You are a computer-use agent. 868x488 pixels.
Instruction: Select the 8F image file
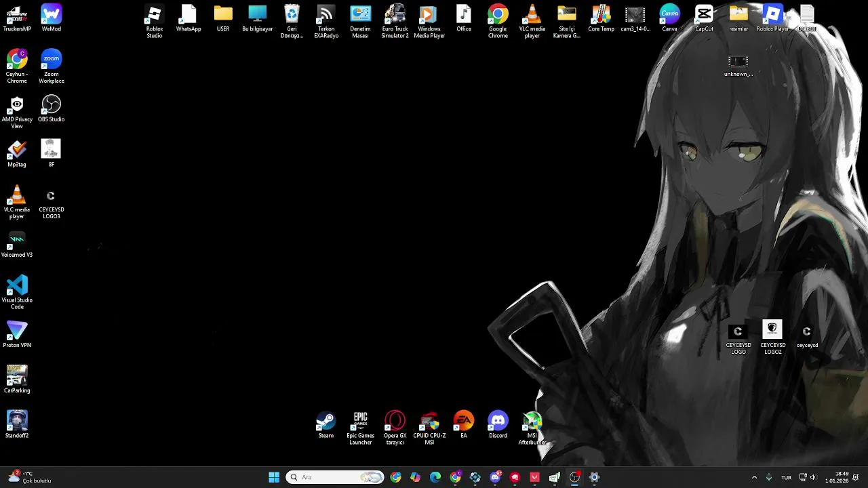point(52,154)
